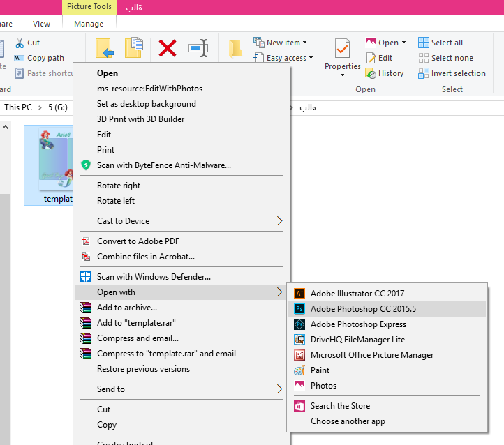Select Restore previous versions
The height and width of the screenshot is (445, 504).
click(181, 369)
